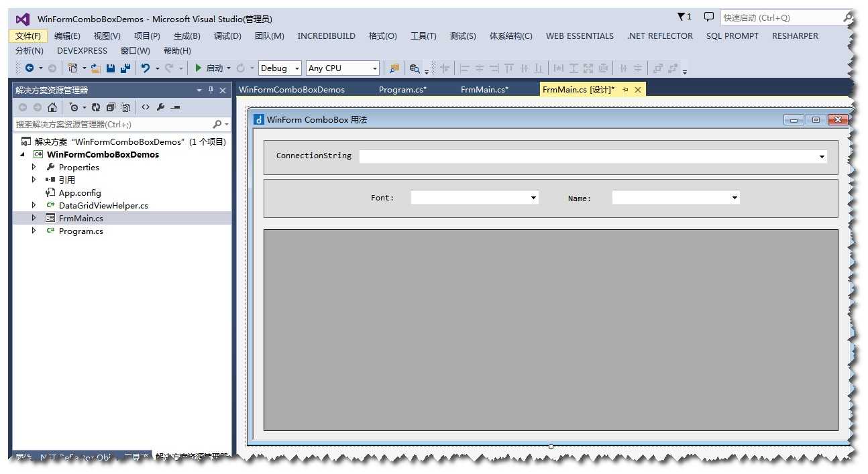Viewport: 868px width, 474px height.
Task: Toggle Show All Files in Solution Explorer
Action: tap(125, 107)
